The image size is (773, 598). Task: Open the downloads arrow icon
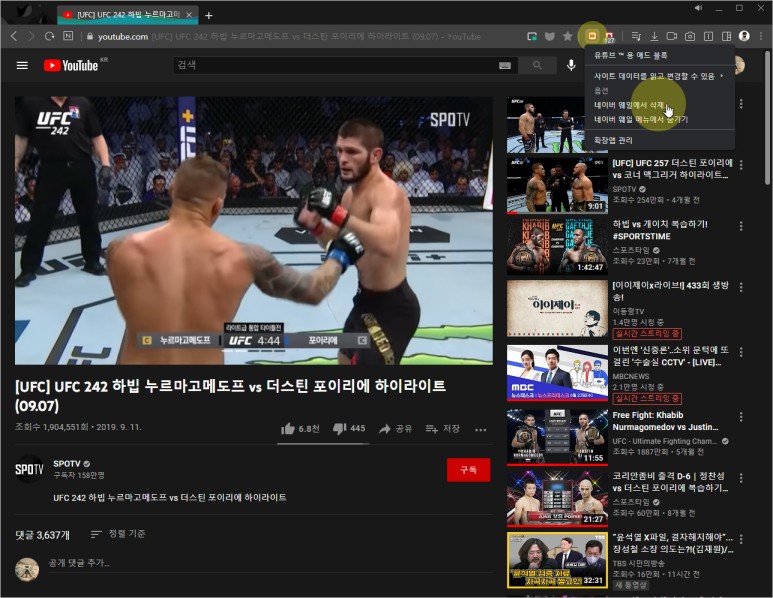coord(654,36)
